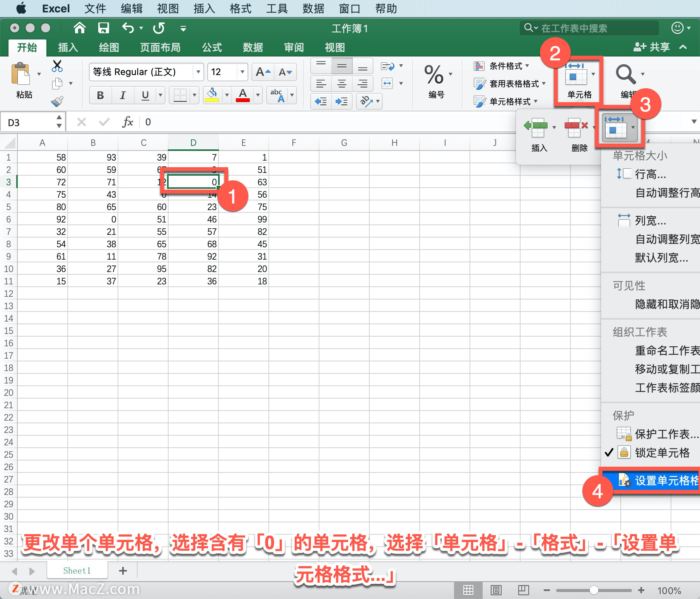Click the Home icon in title bar
Image resolution: width=700 pixels, height=599 pixels.
click(x=80, y=28)
